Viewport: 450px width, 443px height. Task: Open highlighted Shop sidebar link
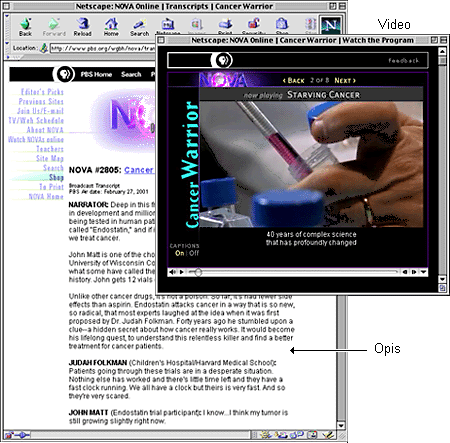click(56, 177)
